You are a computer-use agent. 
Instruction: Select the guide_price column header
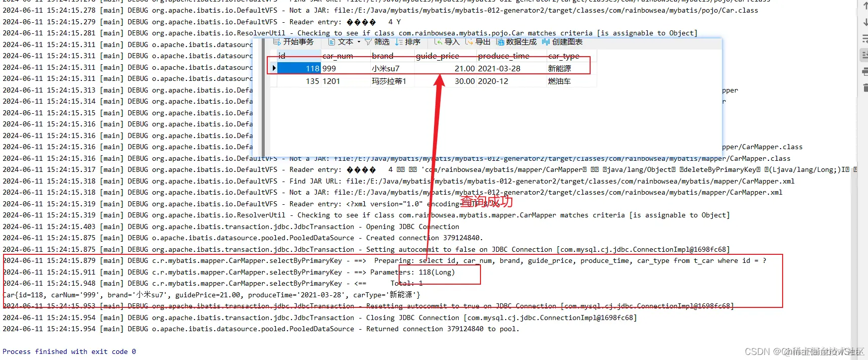click(x=446, y=56)
